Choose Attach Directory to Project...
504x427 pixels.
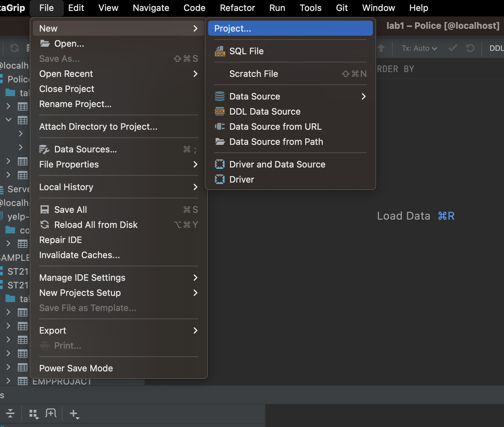click(119, 127)
